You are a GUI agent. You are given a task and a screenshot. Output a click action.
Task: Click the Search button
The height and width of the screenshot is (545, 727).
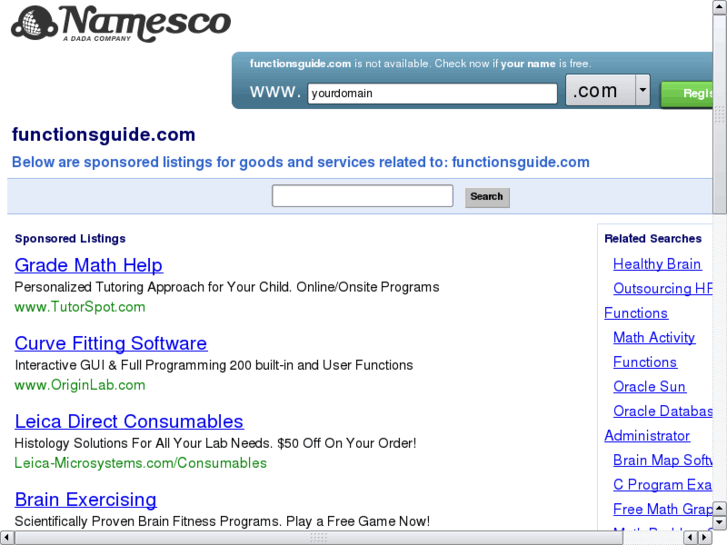(487, 197)
